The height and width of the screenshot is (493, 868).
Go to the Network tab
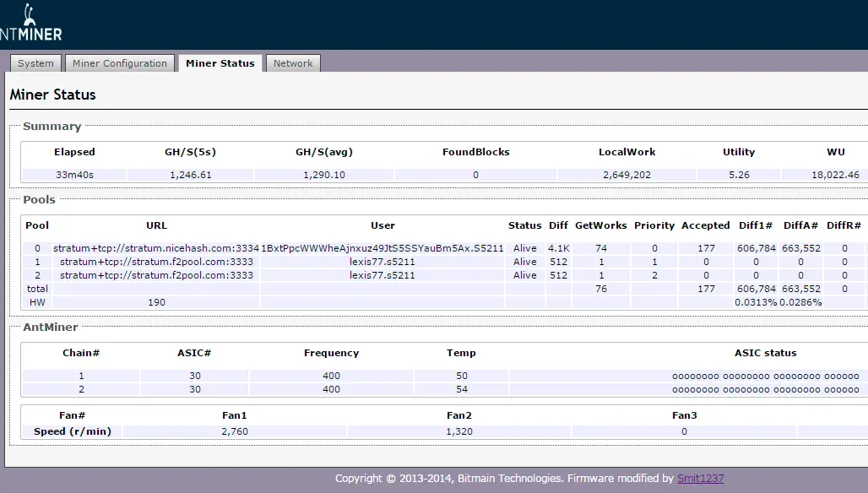[x=293, y=63]
